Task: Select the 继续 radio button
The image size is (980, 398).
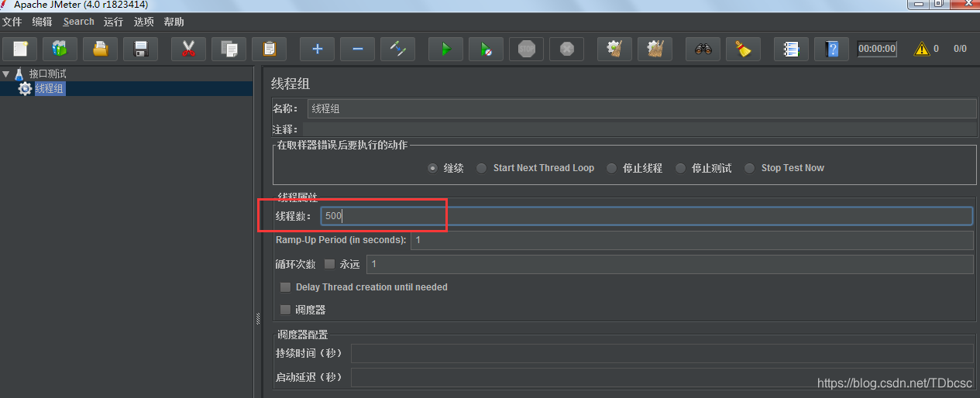Action: click(432, 168)
